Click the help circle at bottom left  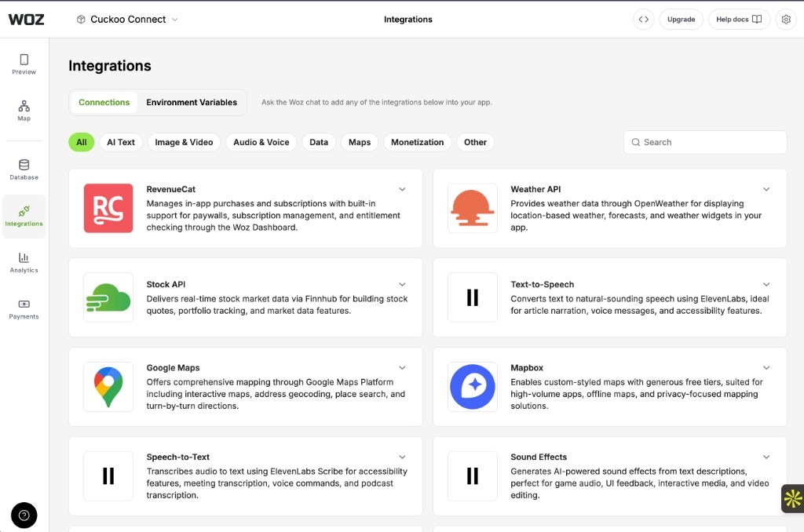click(24, 516)
